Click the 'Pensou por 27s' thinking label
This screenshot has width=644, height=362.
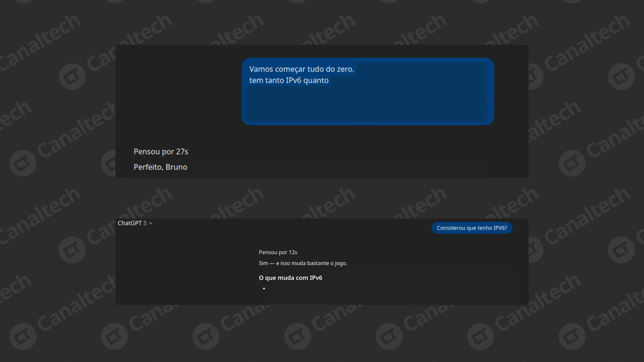click(160, 151)
